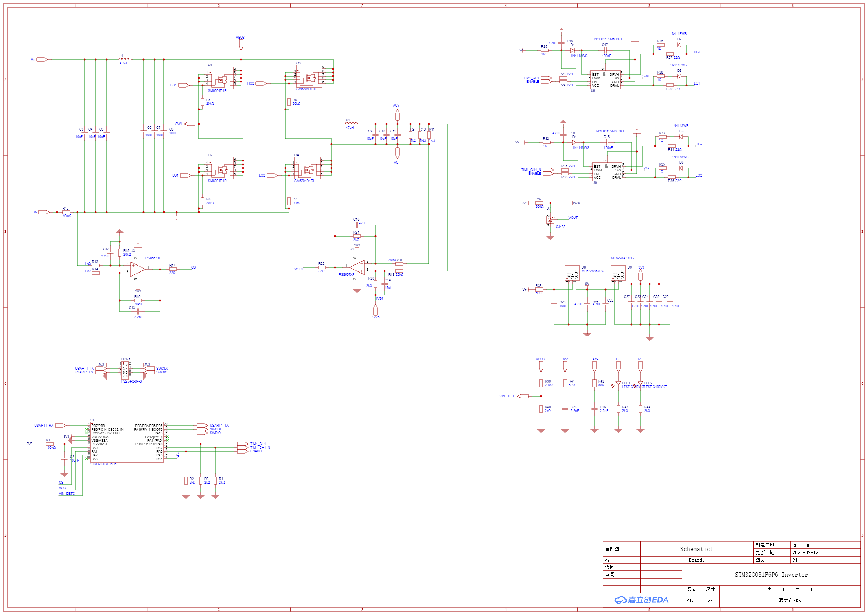Click the D1 1N4148WS diode symbol
Screen dimensions: 868x615
(x=572, y=50)
